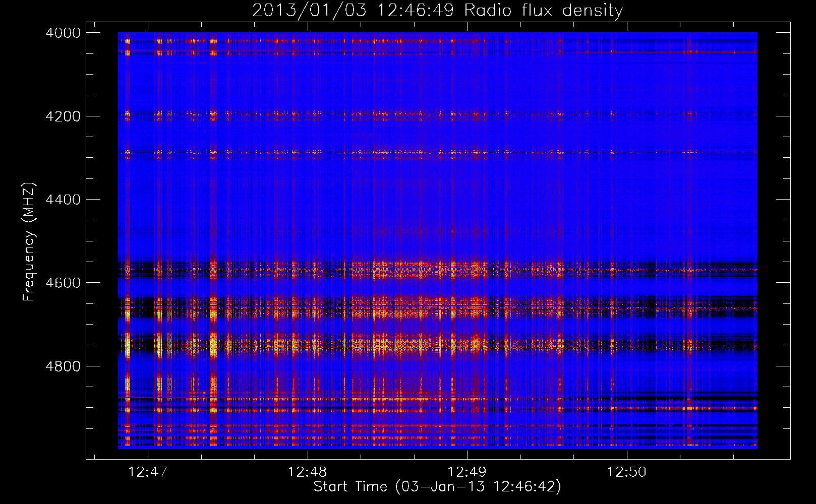Select the 4600 frequency axis label
Screen dimensions: 816x504
pyautogui.click(x=63, y=283)
